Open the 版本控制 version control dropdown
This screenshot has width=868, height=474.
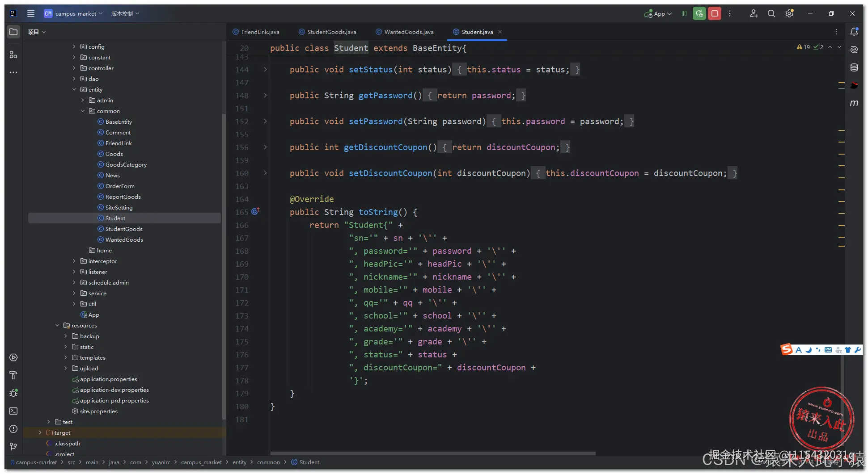pyautogui.click(x=125, y=13)
